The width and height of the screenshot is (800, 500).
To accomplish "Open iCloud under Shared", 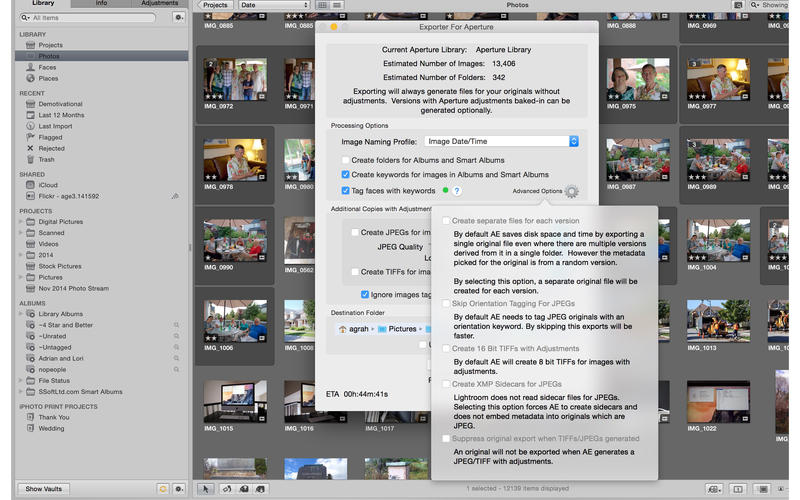I will coord(48,185).
